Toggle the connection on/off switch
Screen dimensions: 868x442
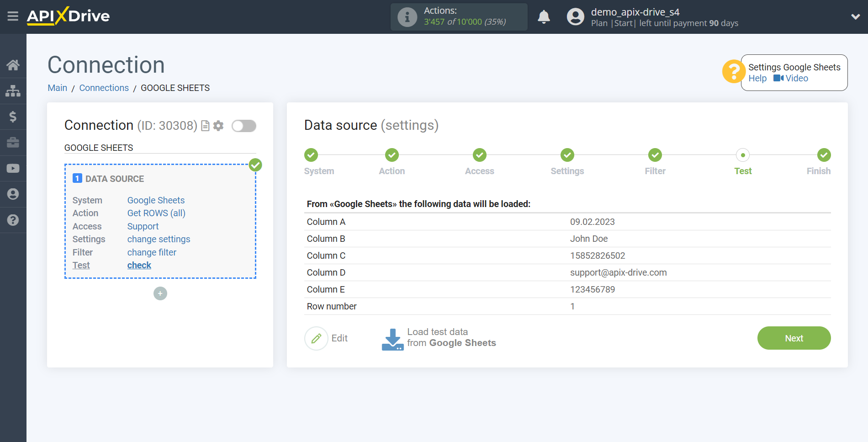[x=243, y=126]
